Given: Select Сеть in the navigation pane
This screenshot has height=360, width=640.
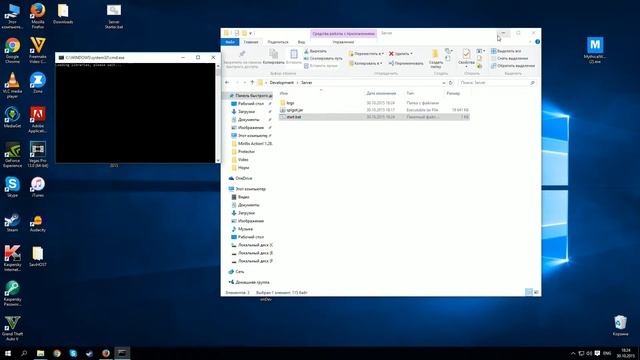Looking at the screenshot, I should 240,271.
